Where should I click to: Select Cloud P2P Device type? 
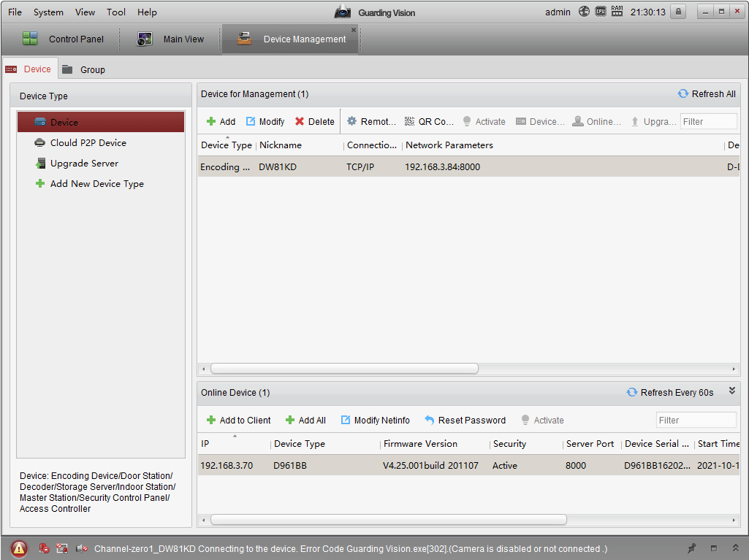point(88,143)
